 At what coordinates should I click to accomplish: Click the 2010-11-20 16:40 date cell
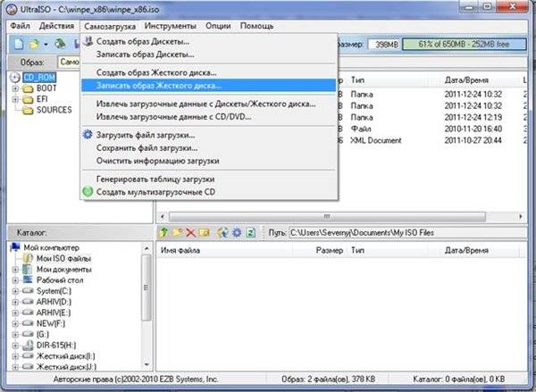pyautogui.click(x=473, y=129)
